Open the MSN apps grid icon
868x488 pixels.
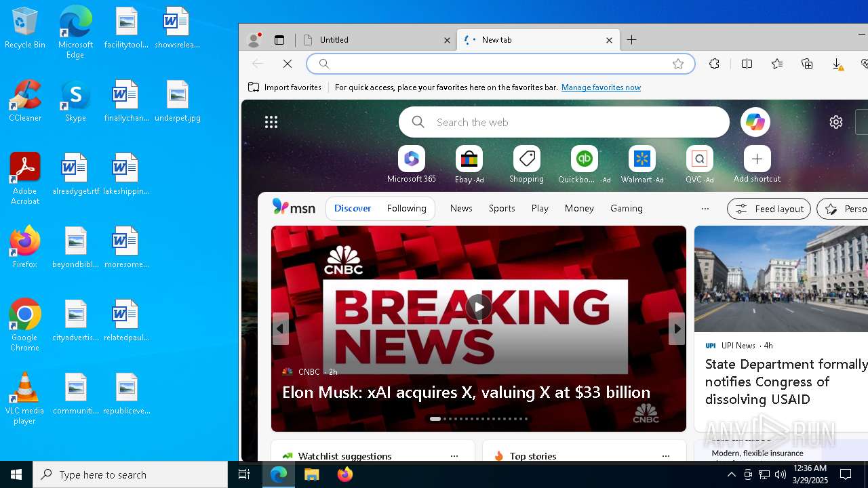(x=271, y=122)
